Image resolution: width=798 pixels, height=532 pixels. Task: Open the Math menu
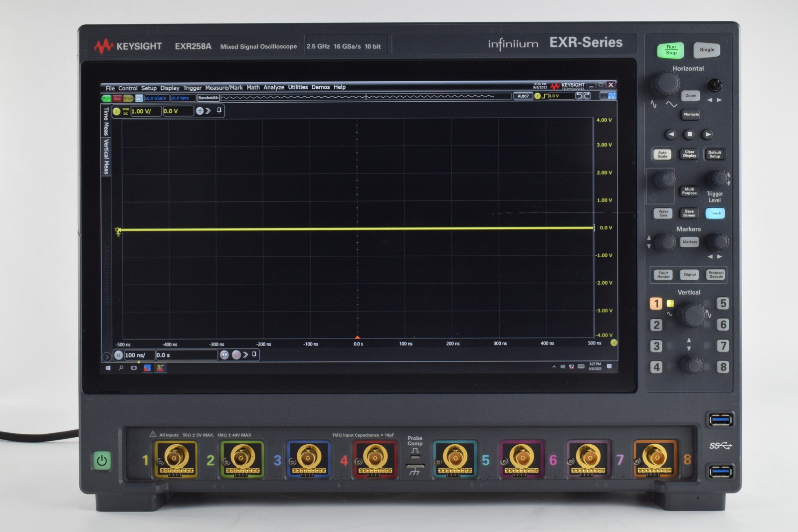[253, 87]
